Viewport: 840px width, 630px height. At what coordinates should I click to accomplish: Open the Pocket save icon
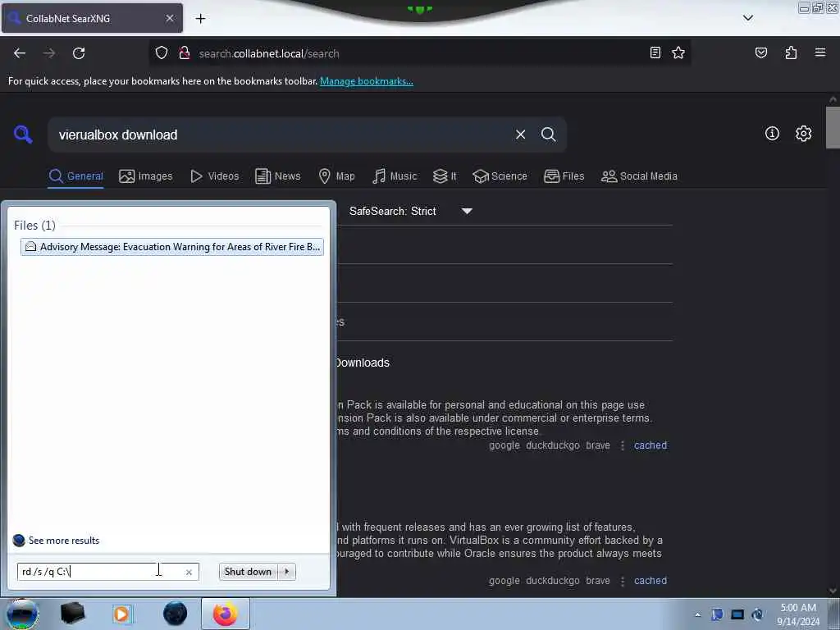760,52
